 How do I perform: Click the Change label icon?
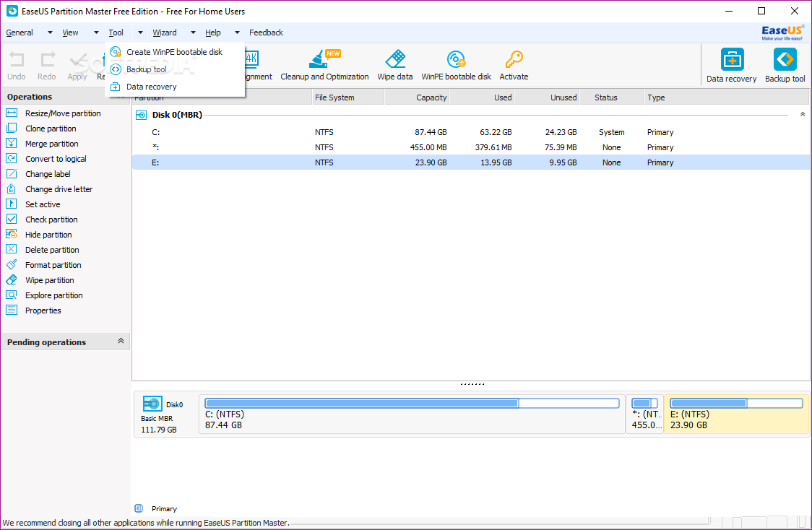12,173
